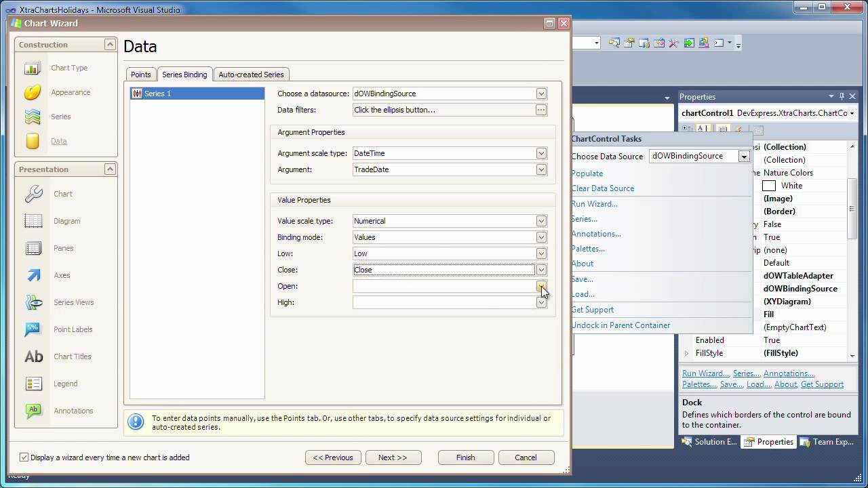
Task: Open the Binding mode dropdown
Action: [541, 237]
